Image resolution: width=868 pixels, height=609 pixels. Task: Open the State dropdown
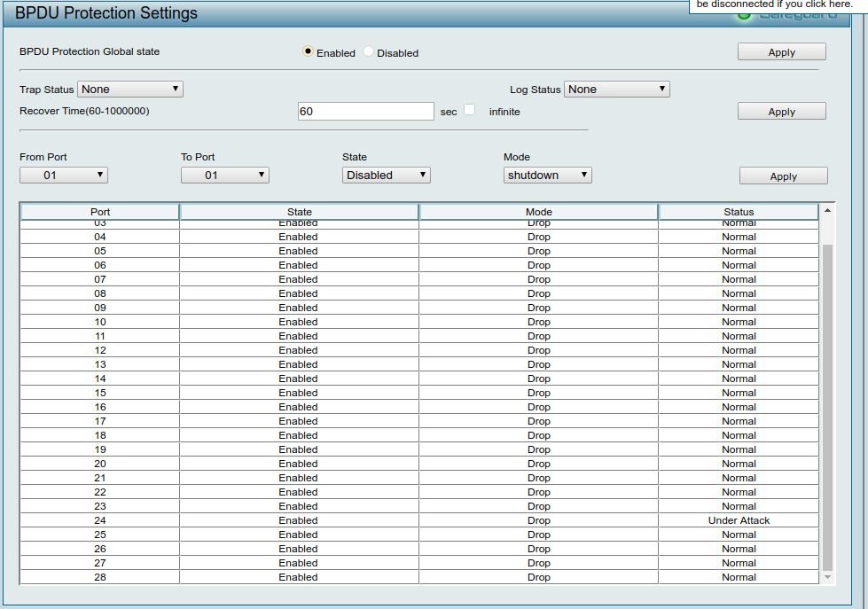(387, 176)
